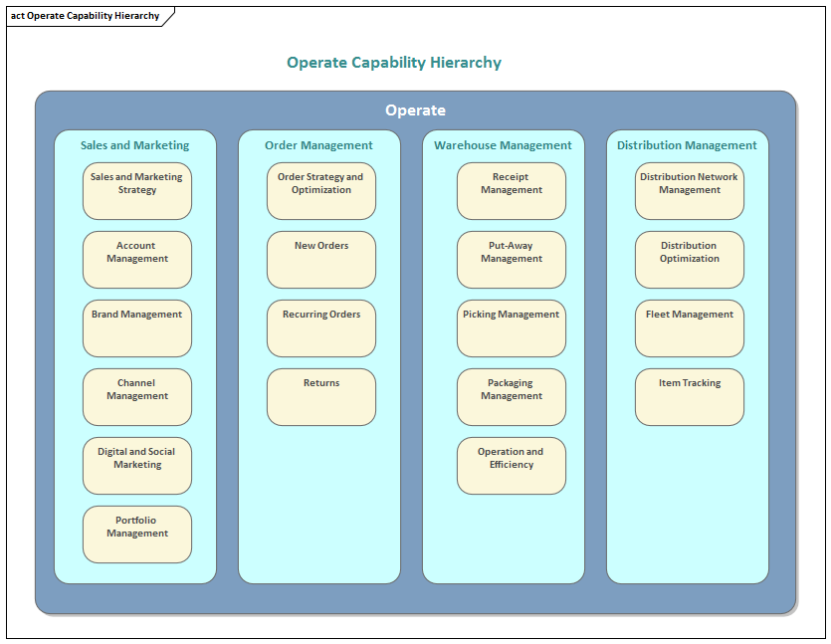Select the Brand Management box
Image resolution: width=831 pixels, height=644 pixels.
136,327
